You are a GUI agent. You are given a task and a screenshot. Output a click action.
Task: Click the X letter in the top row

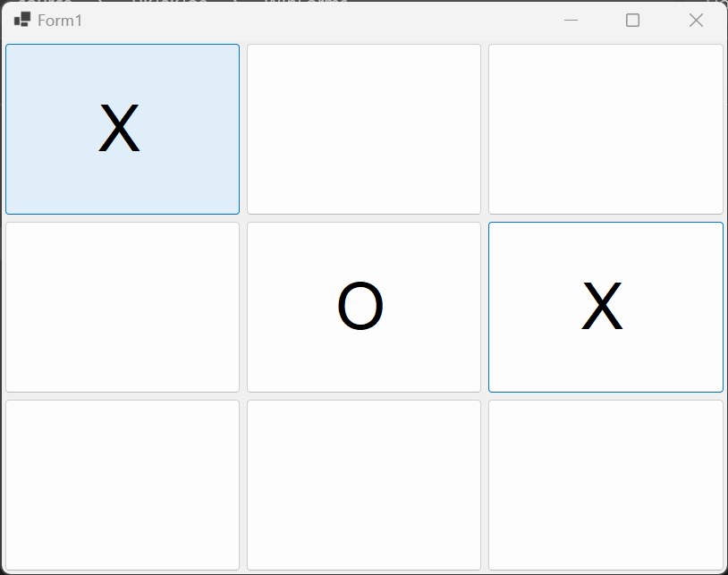[119, 130]
